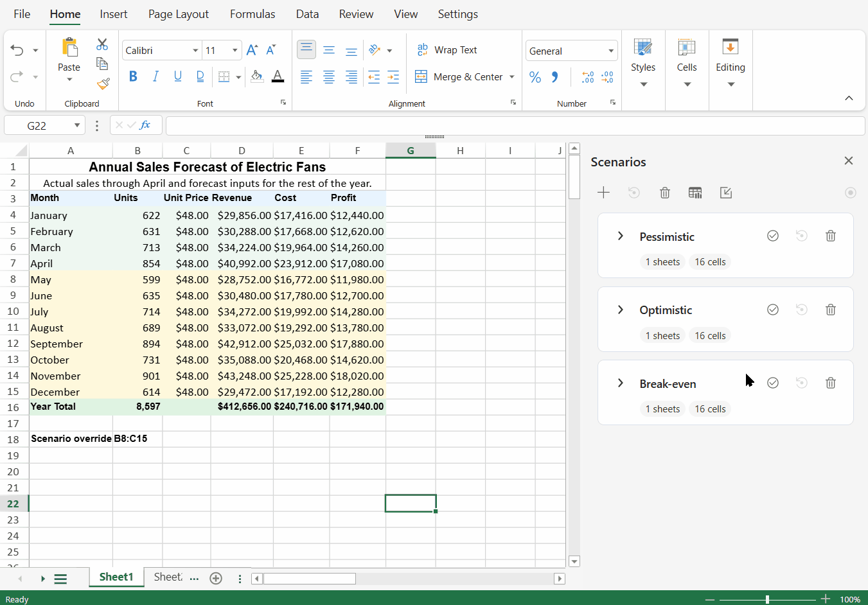Open the Calibri font name dropdown
Image resolution: width=868 pixels, height=605 pixels.
click(x=195, y=51)
